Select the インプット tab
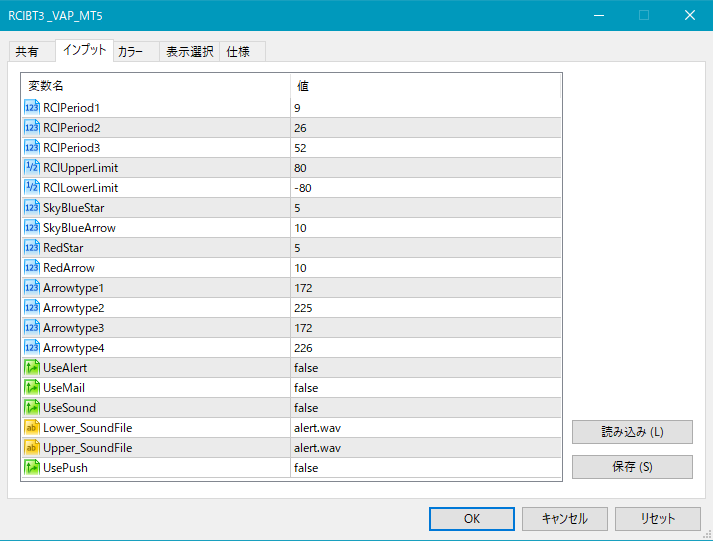The image size is (713, 541). coord(84,50)
